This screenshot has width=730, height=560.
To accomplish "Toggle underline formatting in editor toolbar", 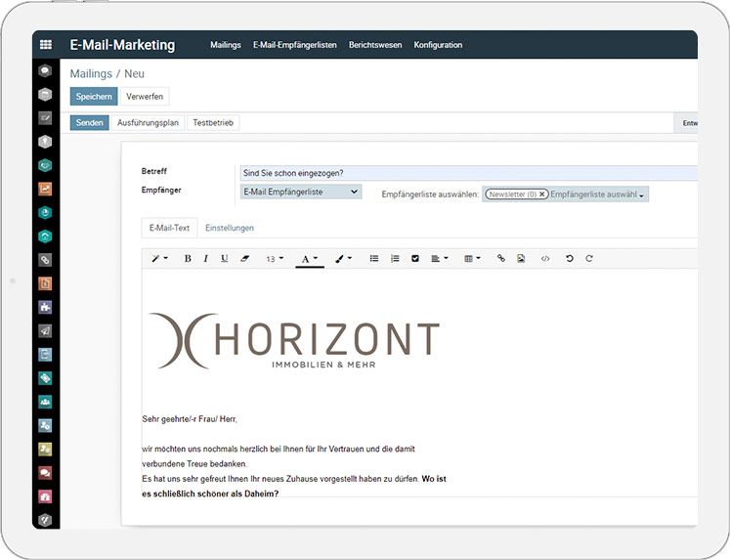I will 225,259.
